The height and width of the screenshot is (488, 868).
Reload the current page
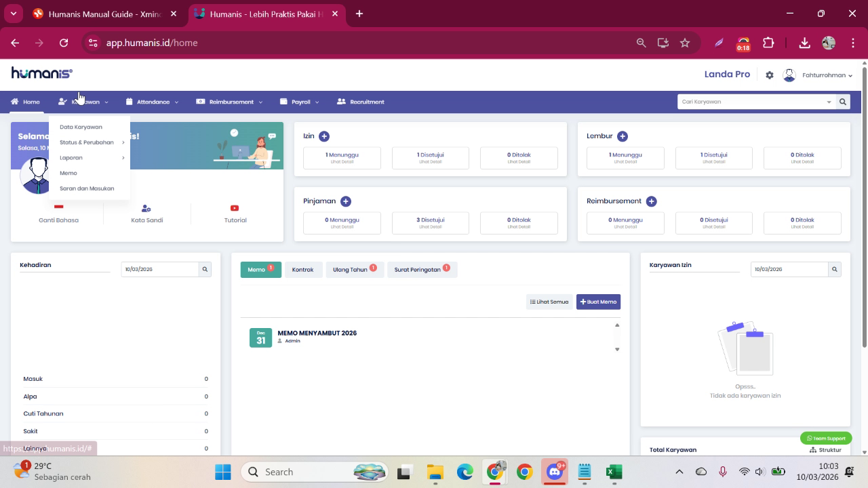[64, 43]
